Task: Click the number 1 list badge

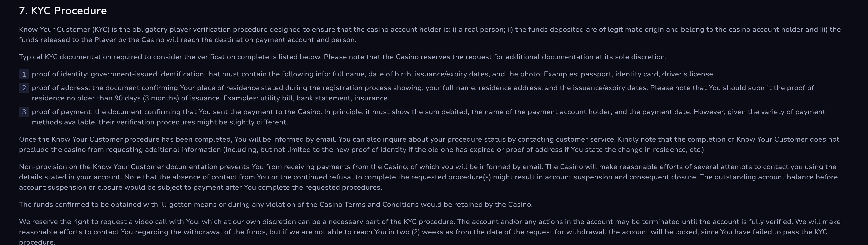Action: pos(24,74)
